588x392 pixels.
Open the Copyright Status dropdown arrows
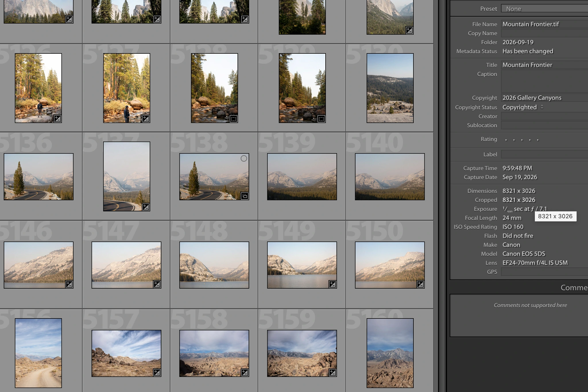[542, 107]
